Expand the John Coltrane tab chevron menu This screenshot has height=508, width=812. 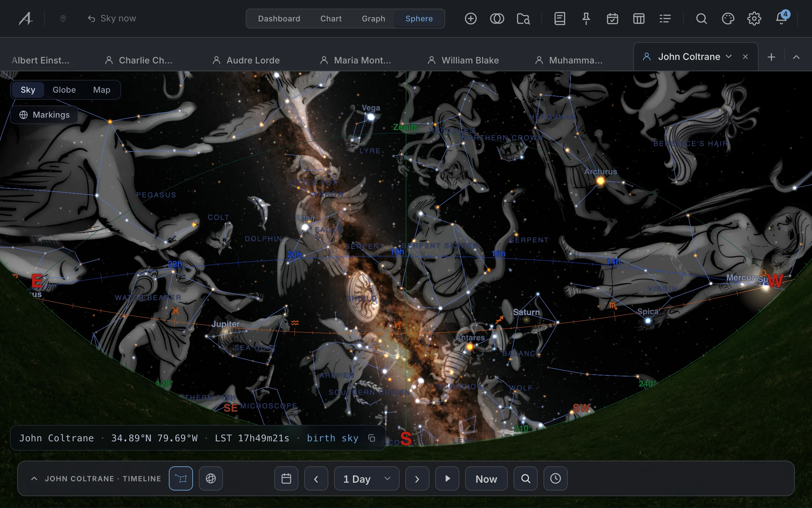pyautogui.click(x=729, y=57)
